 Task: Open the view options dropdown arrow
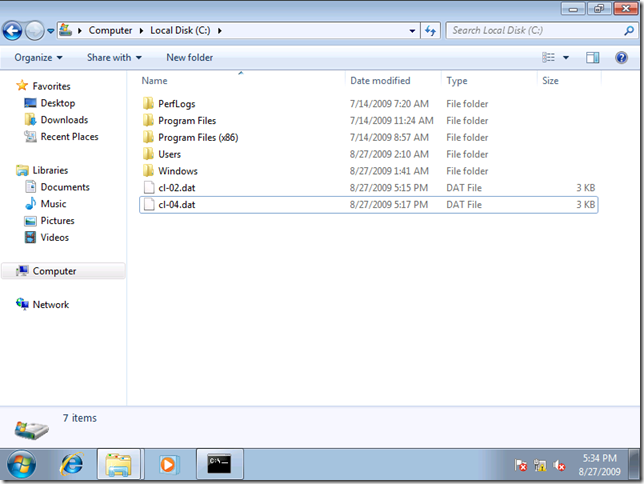click(x=566, y=58)
